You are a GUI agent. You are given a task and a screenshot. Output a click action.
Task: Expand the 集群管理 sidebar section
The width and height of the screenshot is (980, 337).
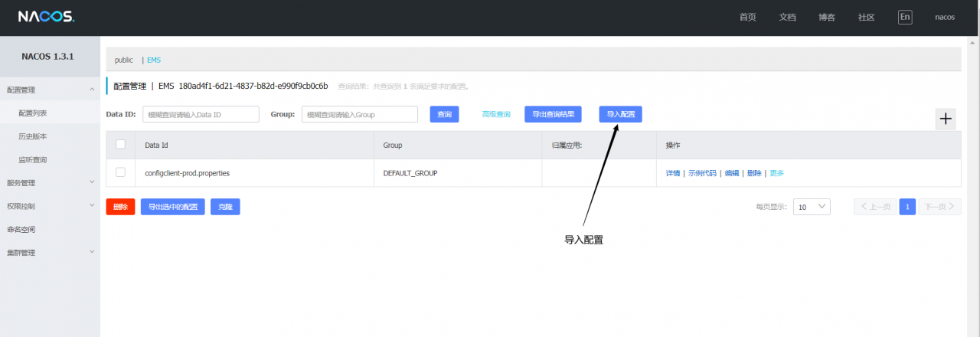tap(92, 251)
